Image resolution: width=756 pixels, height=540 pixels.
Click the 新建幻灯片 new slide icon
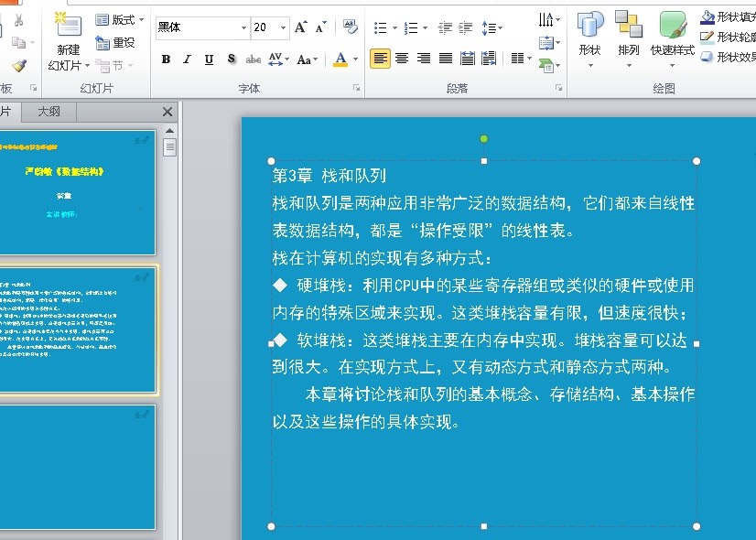[x=69, y=25]
